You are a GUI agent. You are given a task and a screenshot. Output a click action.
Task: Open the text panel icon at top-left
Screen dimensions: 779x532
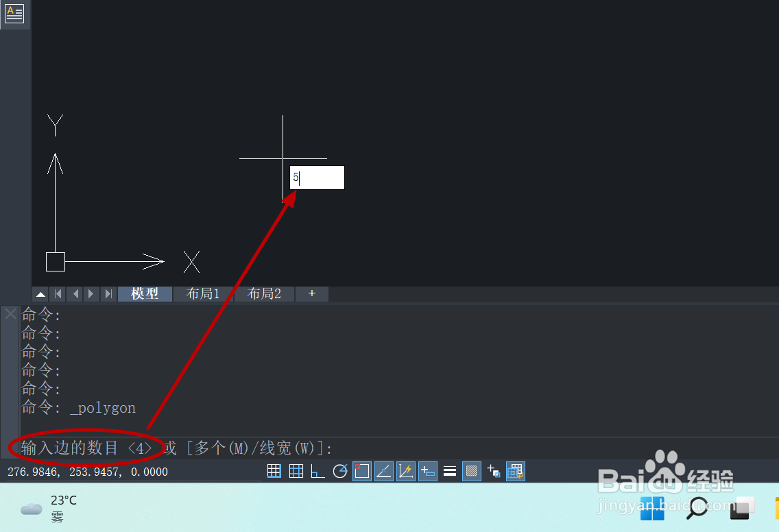(14, 14)
